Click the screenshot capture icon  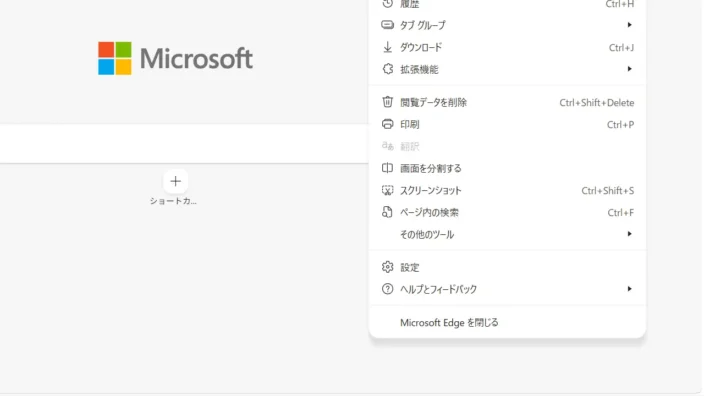click(387, 190)
